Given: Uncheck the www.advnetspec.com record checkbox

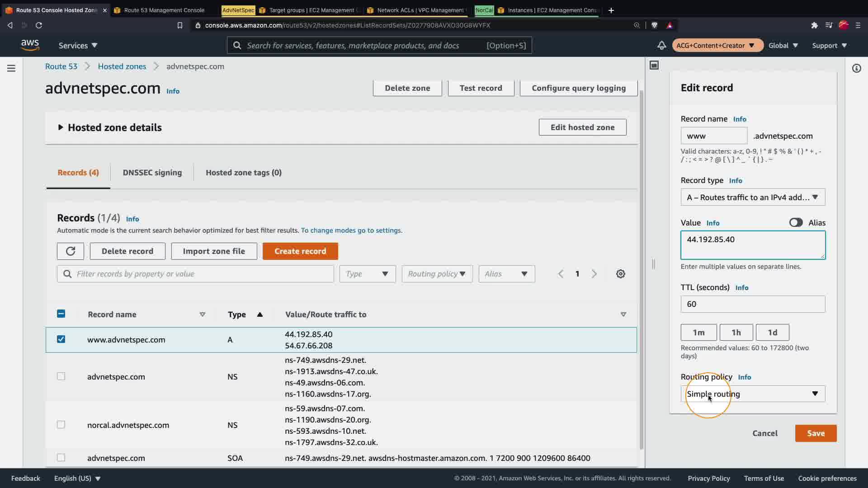Looking at the screenshot, I should 61,339.
